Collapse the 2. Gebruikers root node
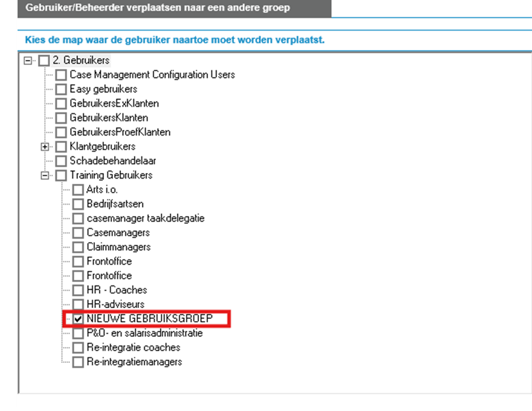The image size is (532, 411). pyautogui.click(x=28, y=60)
